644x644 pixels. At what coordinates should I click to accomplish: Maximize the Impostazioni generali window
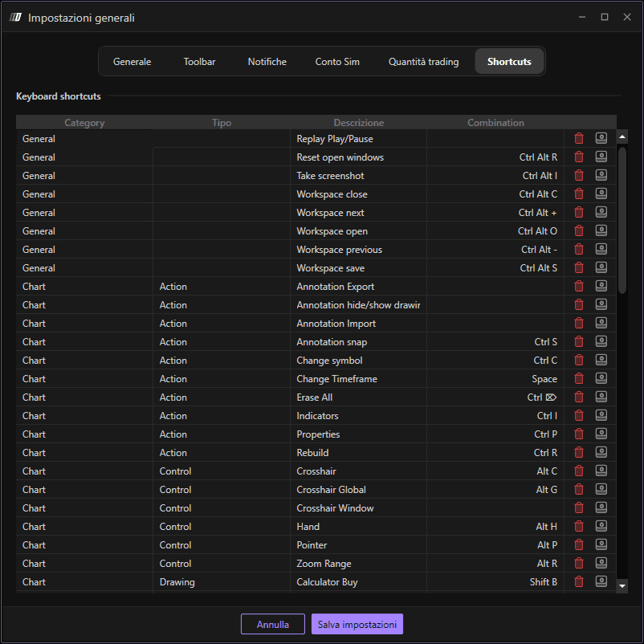(x=604, y=17)
